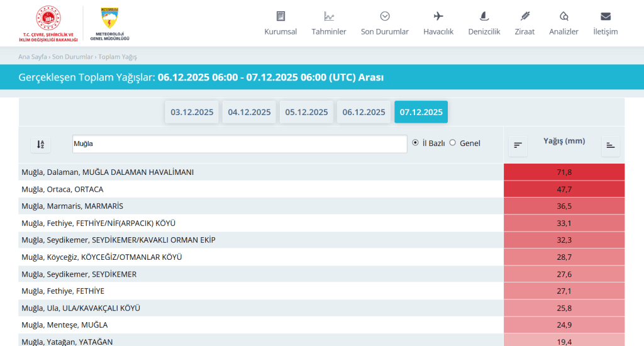Select the İl Bazlı radio button

[x=415, y=143]
